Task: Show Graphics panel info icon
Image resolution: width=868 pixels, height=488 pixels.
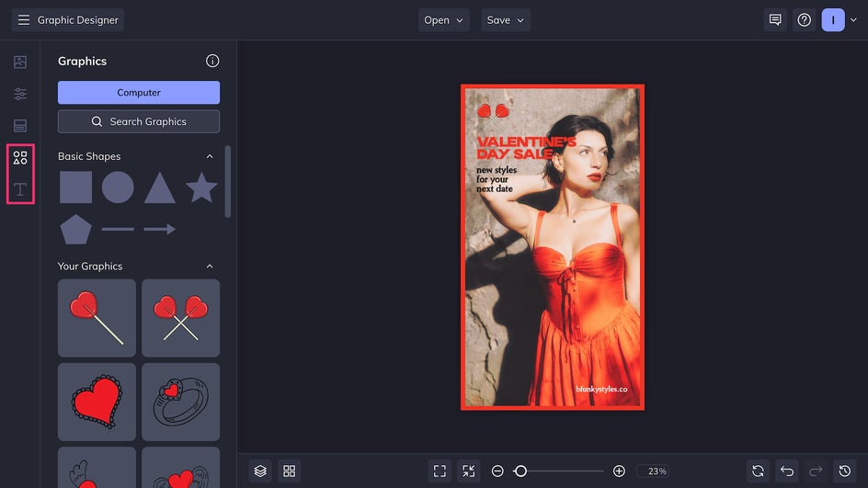Action: coord(212,61)
